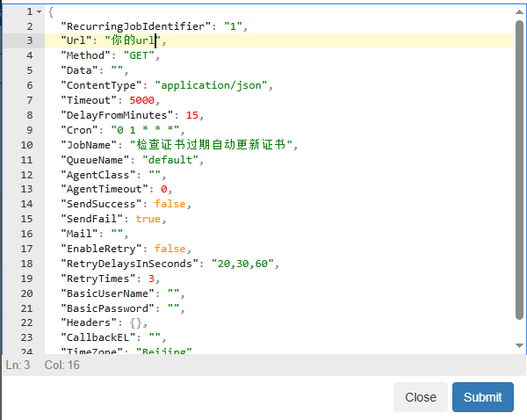Image resolution: width=527 pixels, height=420 pixels.
Task: Click the JobName value "检查证书过期自动更新证书"
Action: point(211,145)
